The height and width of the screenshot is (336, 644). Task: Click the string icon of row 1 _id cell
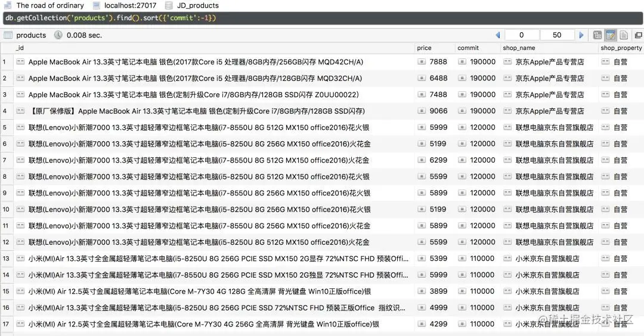tap(20, 61)
